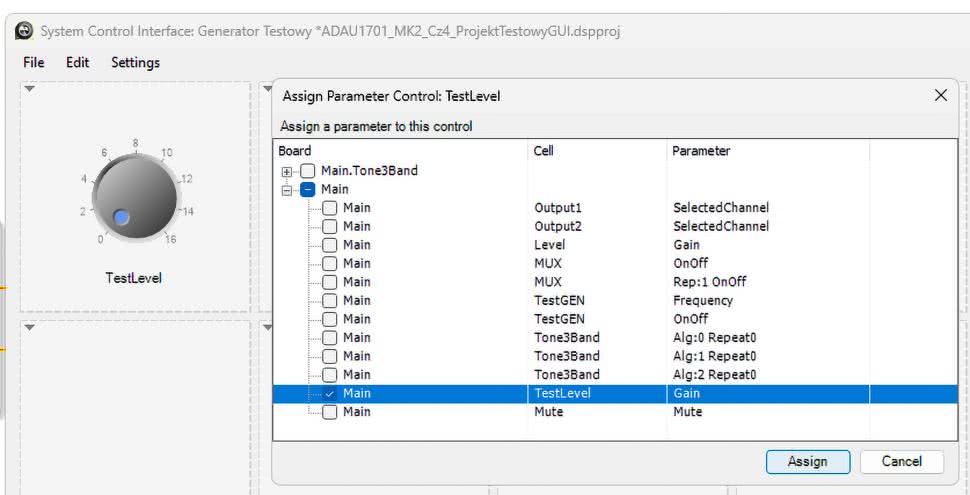The height and width of the screenshot is (495, 970).
Task: Open dropdown arrow above TestLevel knob
Action: tap(30, 91)
